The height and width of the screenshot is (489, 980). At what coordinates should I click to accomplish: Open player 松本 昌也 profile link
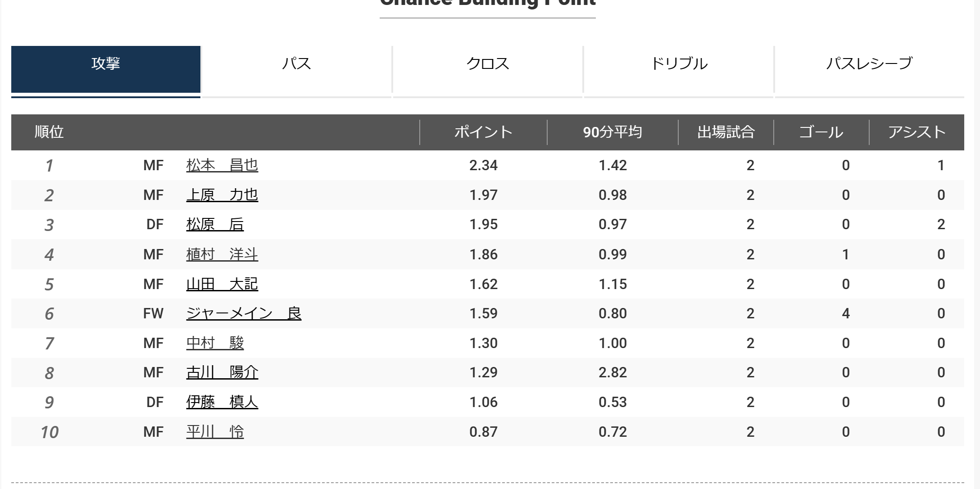(x=222, y=165)
